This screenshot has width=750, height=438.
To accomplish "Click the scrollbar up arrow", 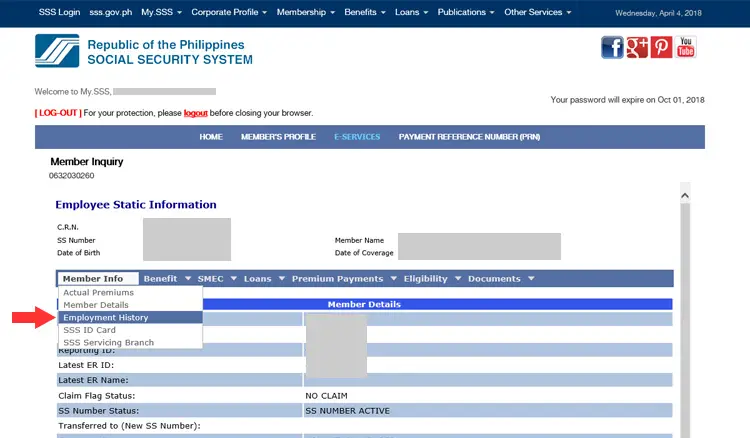I will 685,196.
